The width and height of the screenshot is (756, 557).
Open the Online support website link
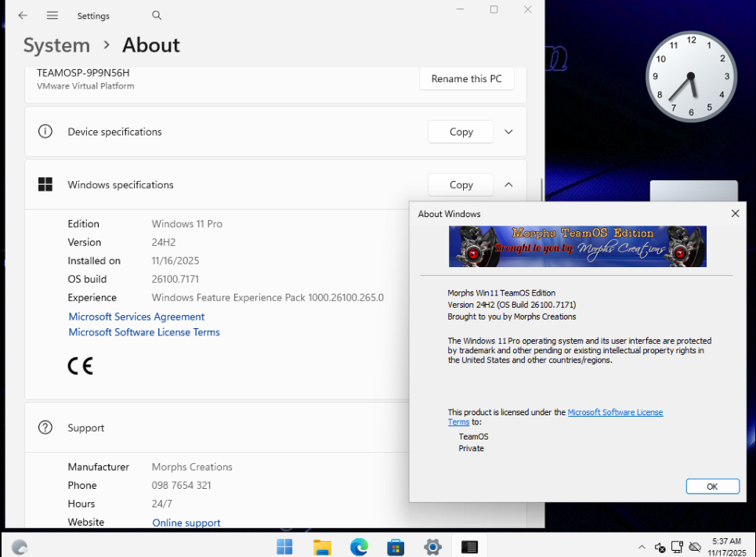pyautogui.click(x=186, y=523)
